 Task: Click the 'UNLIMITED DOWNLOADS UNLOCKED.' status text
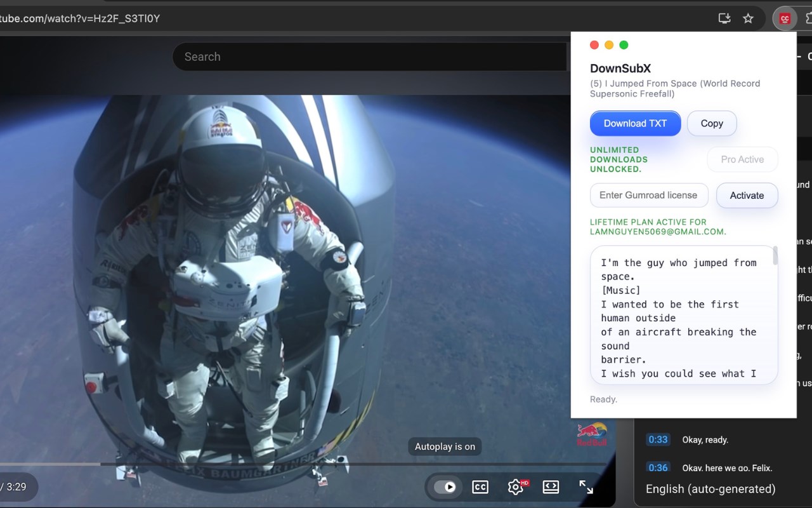[619, 159]
